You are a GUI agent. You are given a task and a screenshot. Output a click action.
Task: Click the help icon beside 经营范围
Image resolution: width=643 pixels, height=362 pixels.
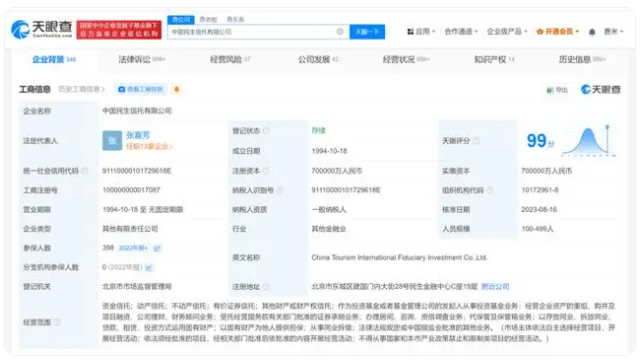57,322
